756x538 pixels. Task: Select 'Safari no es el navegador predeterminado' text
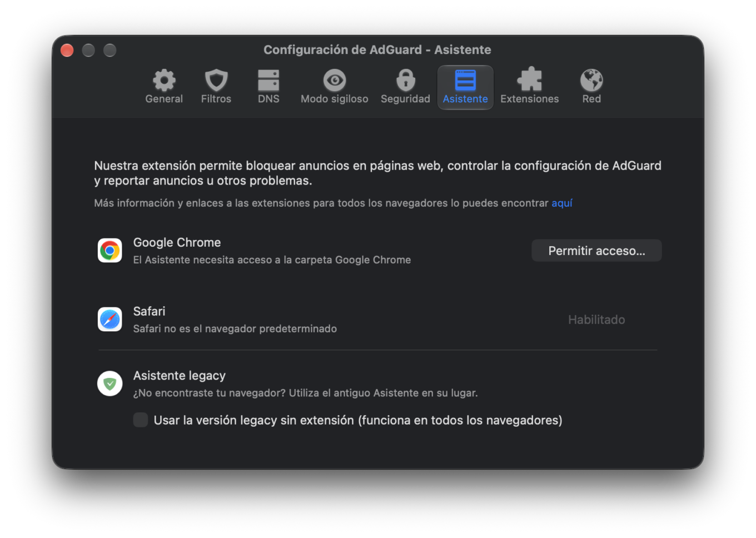coord(235,328)
